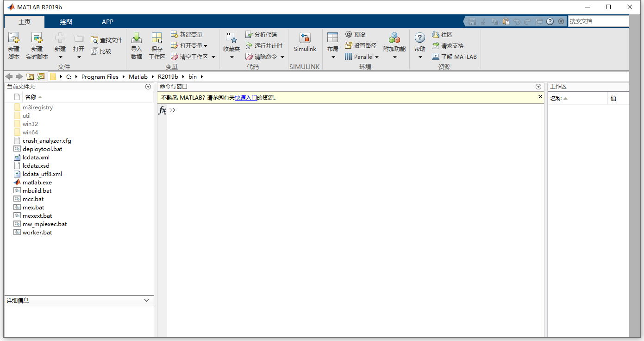Click 'Program Files' in the path bar
The image size is (644, 341).
point(100,77)
